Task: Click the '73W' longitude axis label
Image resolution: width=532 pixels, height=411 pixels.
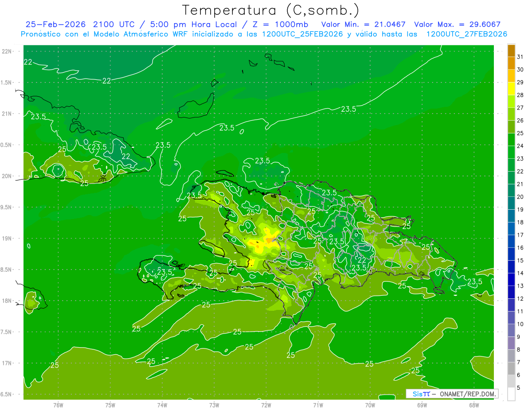Action: 214,405
